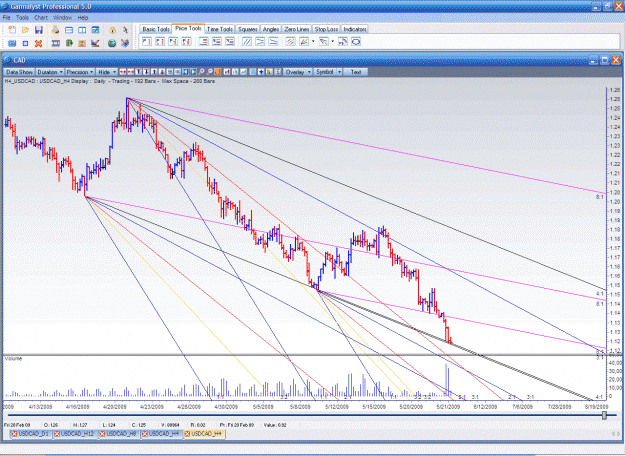The height and width of the screenshot is (456, 625).
Task: Click the line chart style icon in CAD toolbar
Action: (x=244, y=72)
